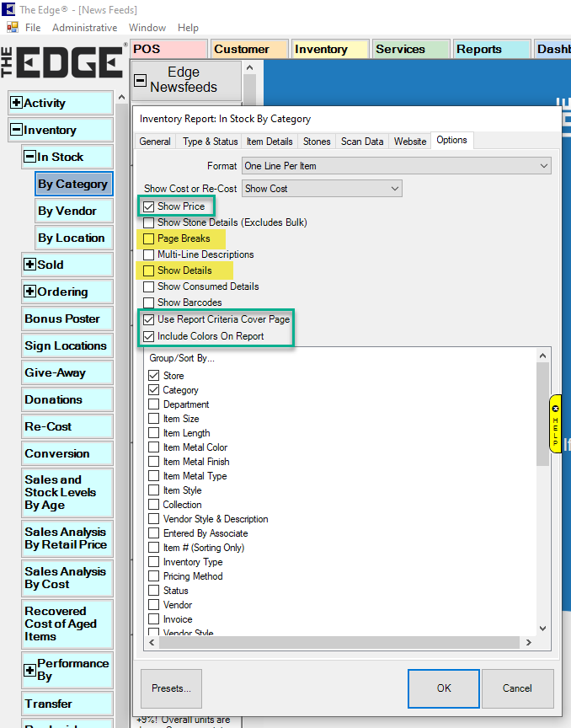Collapse the In Stock minus icon
Screen dimensions: 571x728
[x=29, y=157]
